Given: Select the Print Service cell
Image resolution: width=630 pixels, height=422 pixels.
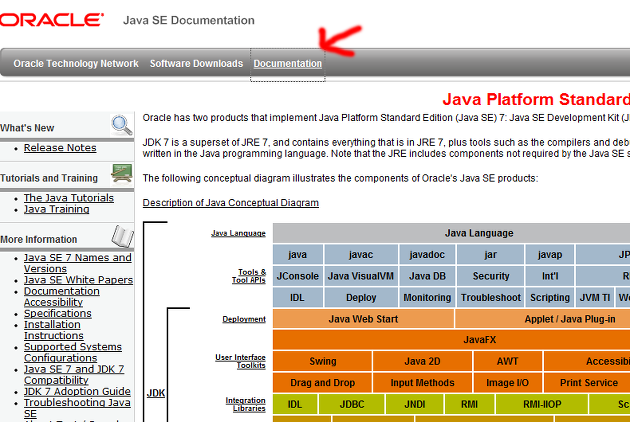Looking at the screenshot, I should tap(587, 383).
